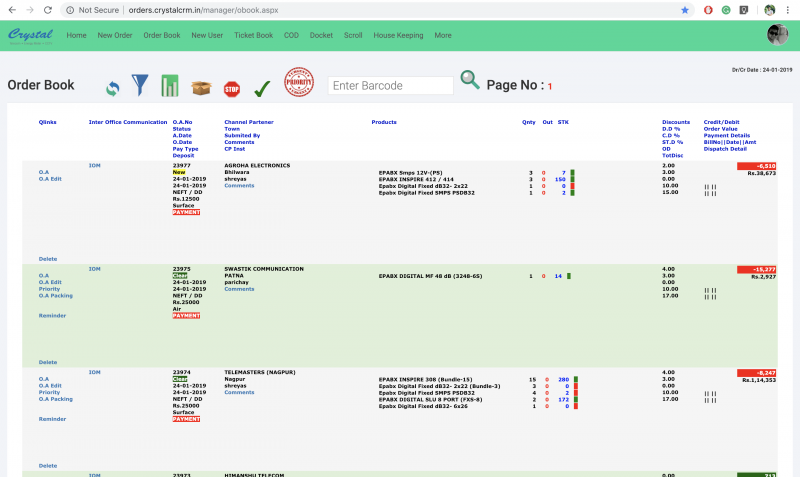The height and width of the screenshot is (477, 800).
Task: Open the New User menu item
Action: click(x=207, y=35)
